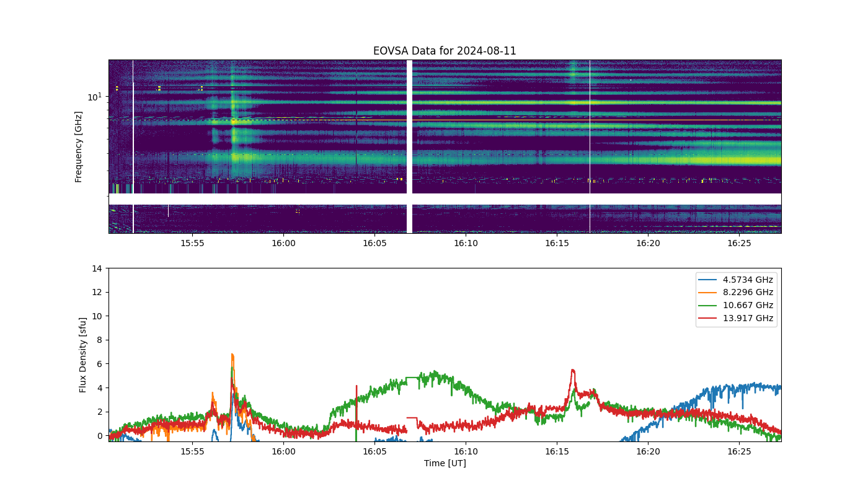Click the 8 tick on the flux density axis

(x=100, y=340)
